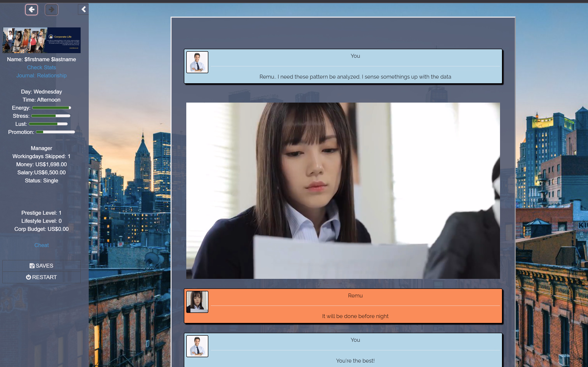Click your avatar in first dialogue box
This screenshot has width=588, height=367.
coord(197,62)
